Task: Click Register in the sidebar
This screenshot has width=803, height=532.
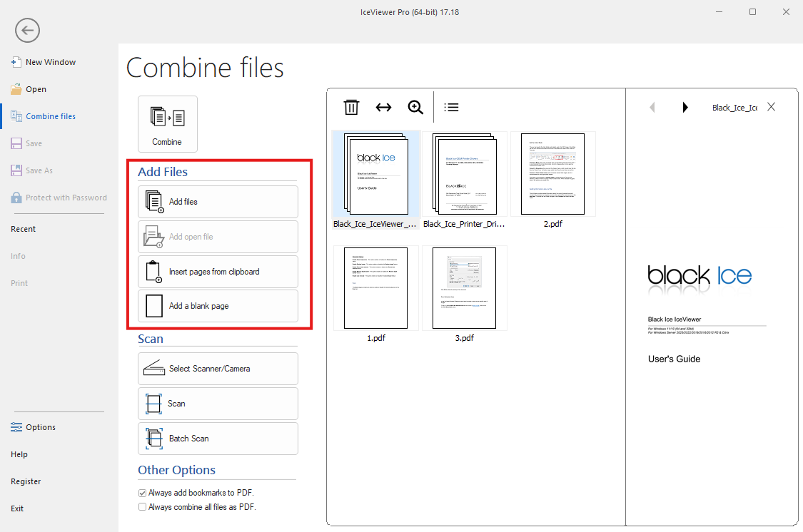Action: 26,481
